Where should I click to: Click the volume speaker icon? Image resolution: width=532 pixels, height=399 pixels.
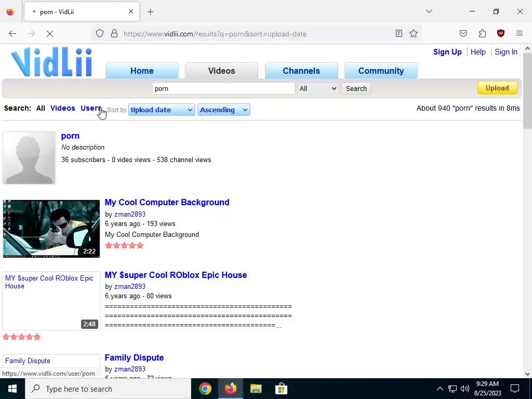[465, 389]
